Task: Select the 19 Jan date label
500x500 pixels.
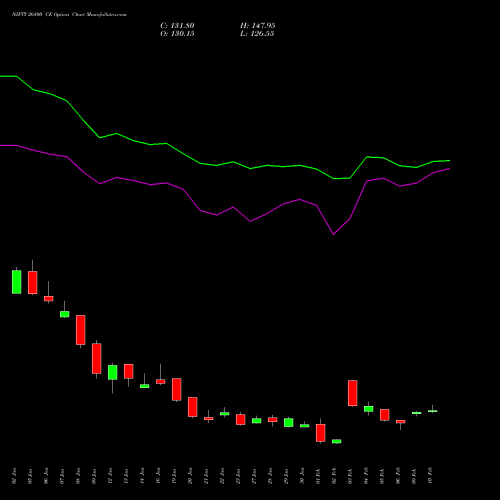Action: click(174, 476)
